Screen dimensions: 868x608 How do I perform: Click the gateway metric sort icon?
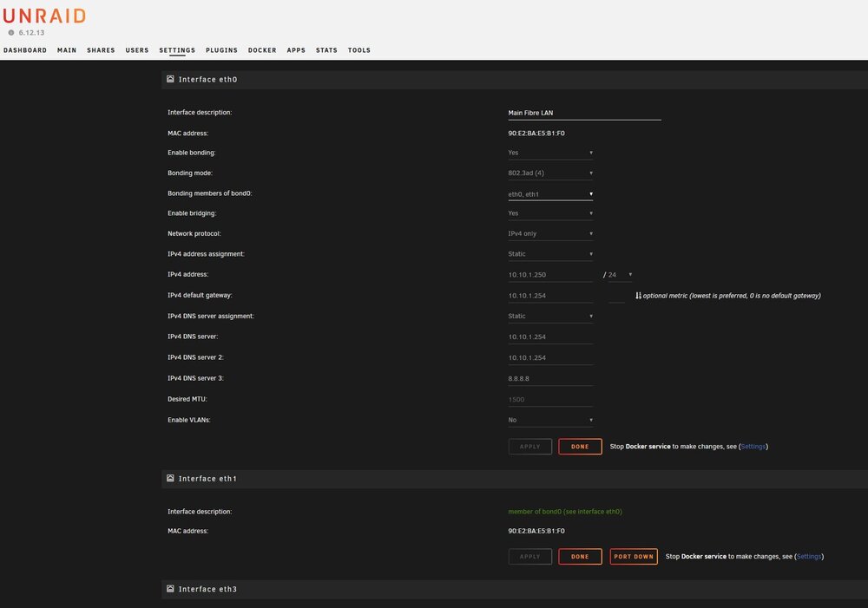[638, 296]
